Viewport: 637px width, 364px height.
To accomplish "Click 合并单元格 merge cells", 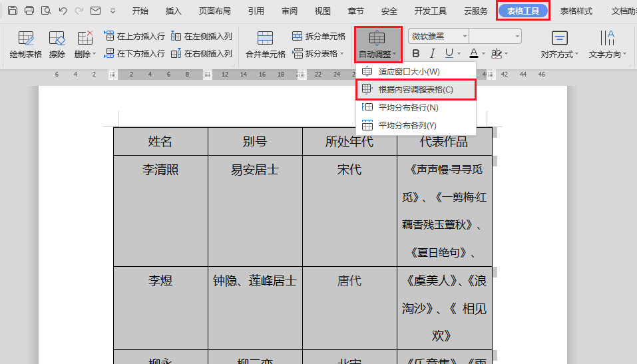I will pyautogui.click(x=266, y=45).
